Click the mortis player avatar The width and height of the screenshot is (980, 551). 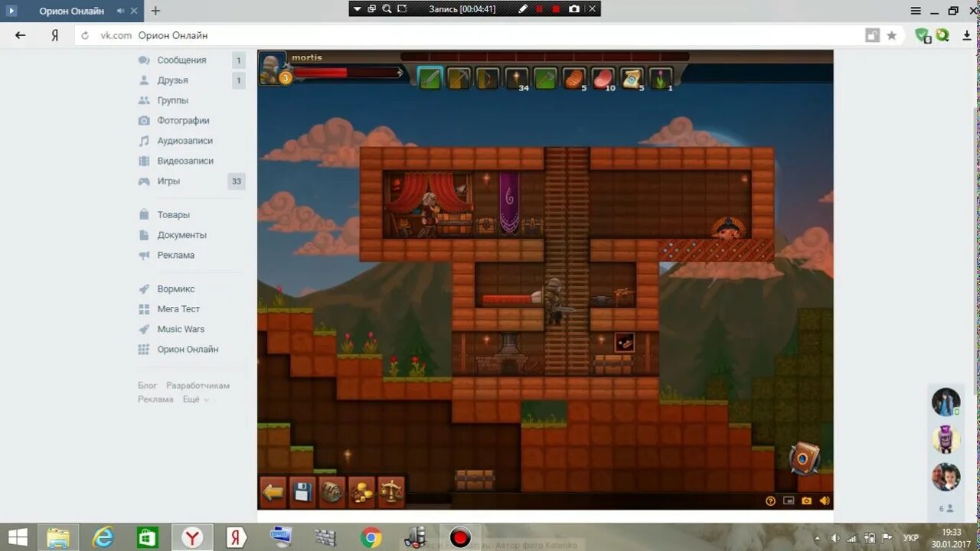coord(273,67)
